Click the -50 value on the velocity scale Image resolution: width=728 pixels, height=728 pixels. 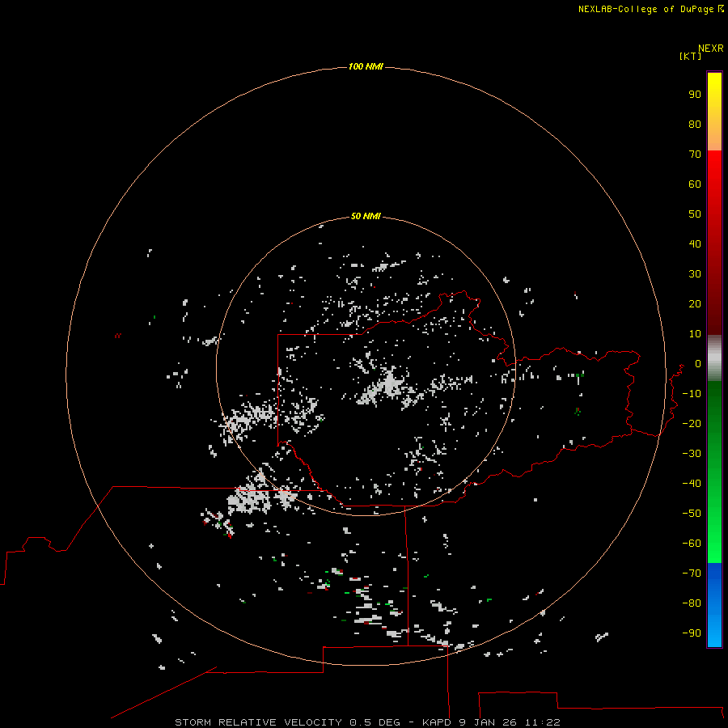coord(692,513)
